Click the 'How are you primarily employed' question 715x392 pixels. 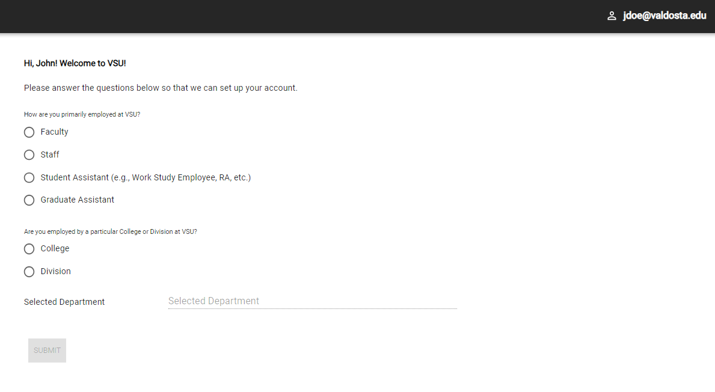point(82,114)
